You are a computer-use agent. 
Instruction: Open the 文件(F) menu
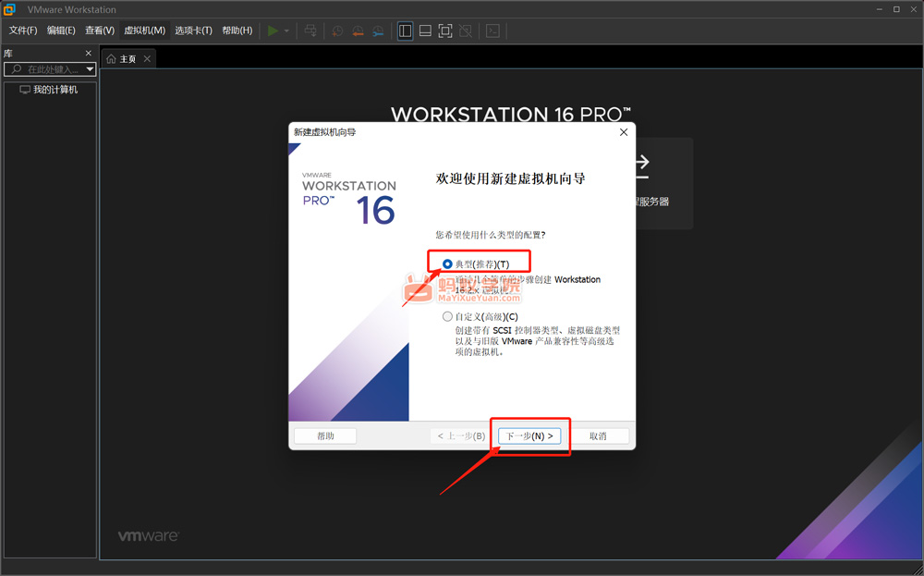[x=23, y=31]
